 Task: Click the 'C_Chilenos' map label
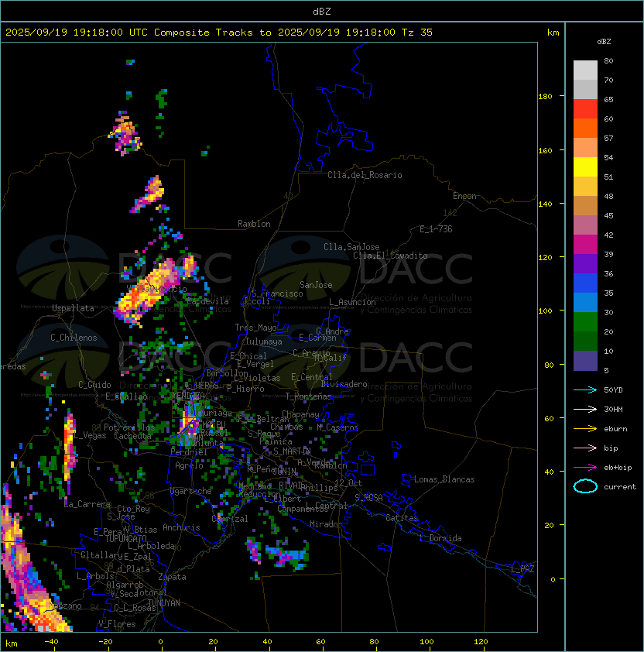pos(74,338)
